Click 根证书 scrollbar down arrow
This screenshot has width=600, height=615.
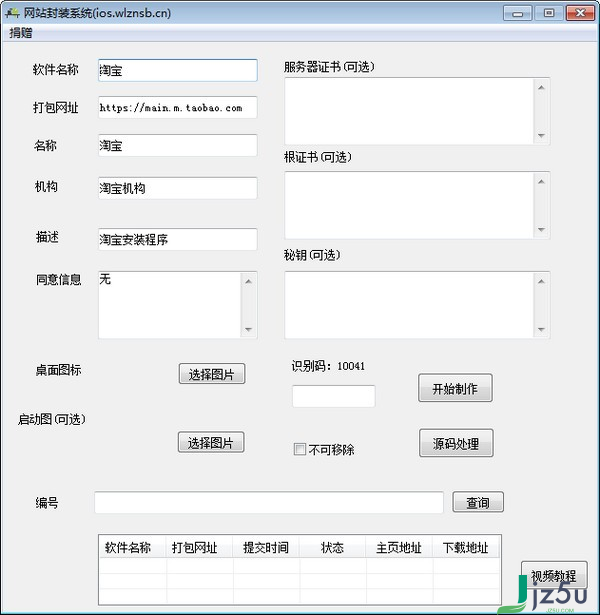[541, 230]
